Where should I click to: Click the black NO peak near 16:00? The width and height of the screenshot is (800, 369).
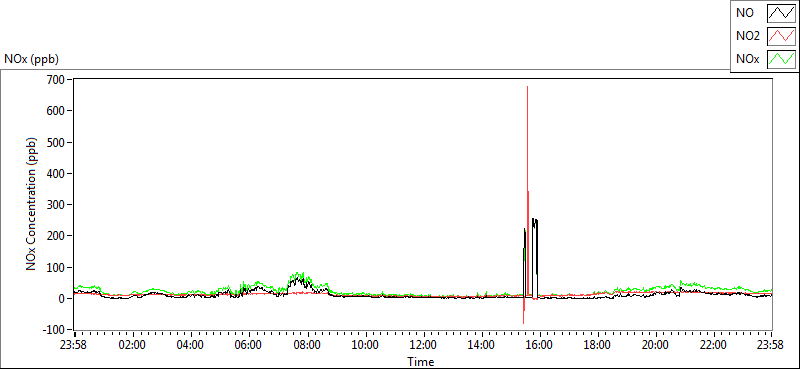(534, 219)
